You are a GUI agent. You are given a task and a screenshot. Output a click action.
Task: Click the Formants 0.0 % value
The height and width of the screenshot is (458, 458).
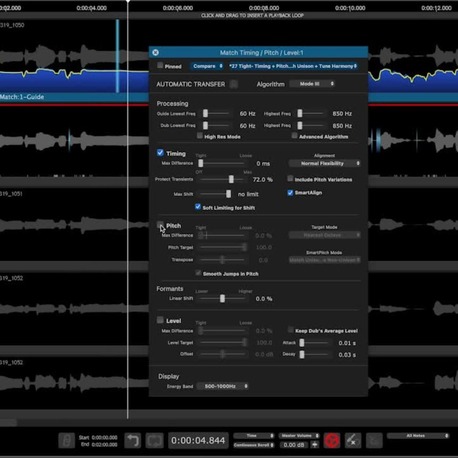point(264,299)
